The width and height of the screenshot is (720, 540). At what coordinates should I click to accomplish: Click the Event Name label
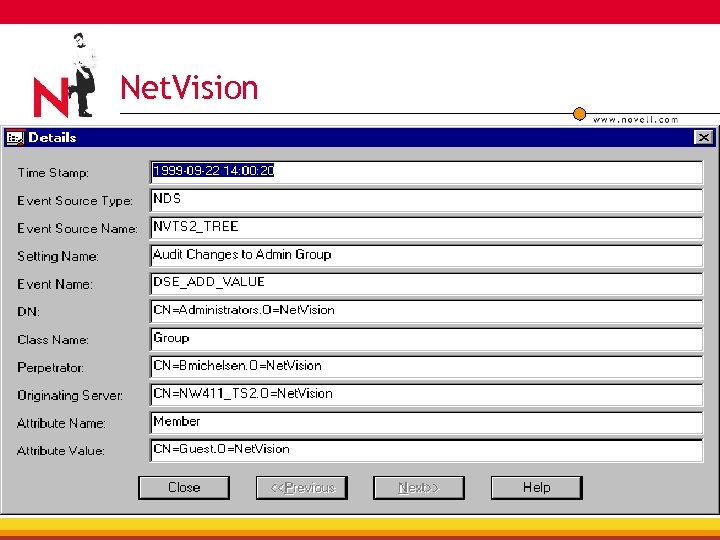click(55, 284)
